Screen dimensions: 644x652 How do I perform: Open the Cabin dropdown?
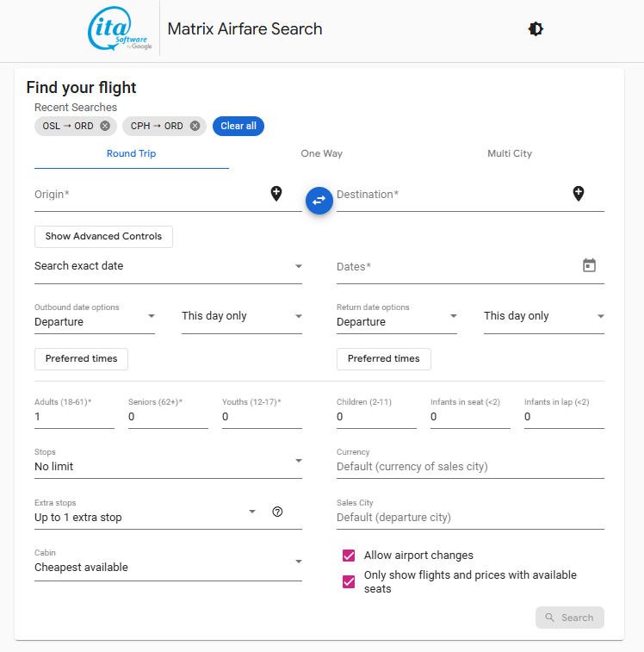point(168,563)
